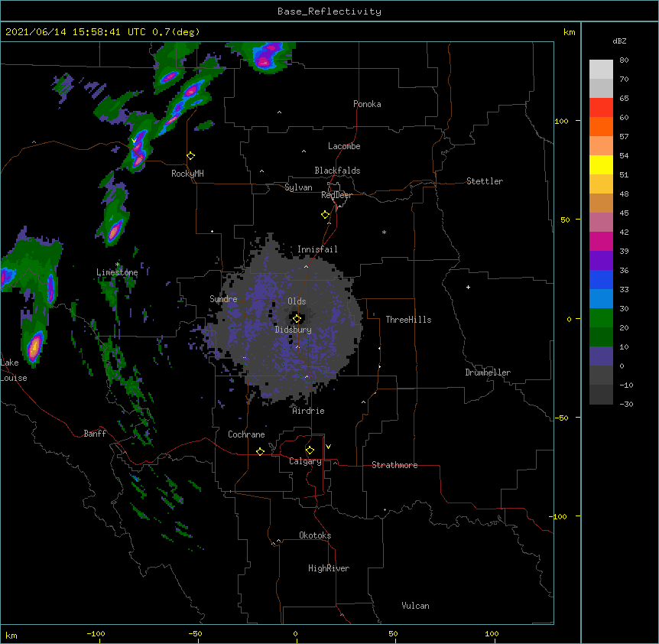The image size is (659, 644).
Task: Select the Didsbury town label
Action: pos(294,330)
